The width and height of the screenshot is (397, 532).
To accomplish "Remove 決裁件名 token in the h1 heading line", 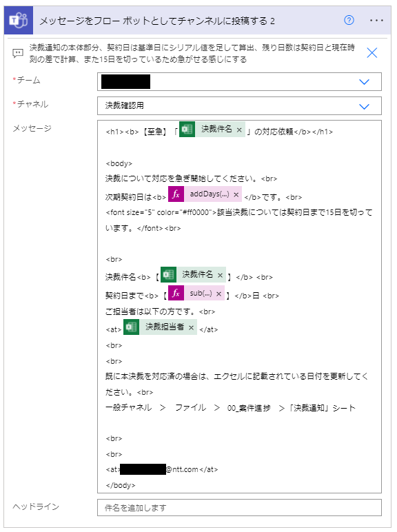I will click(239, 130).
